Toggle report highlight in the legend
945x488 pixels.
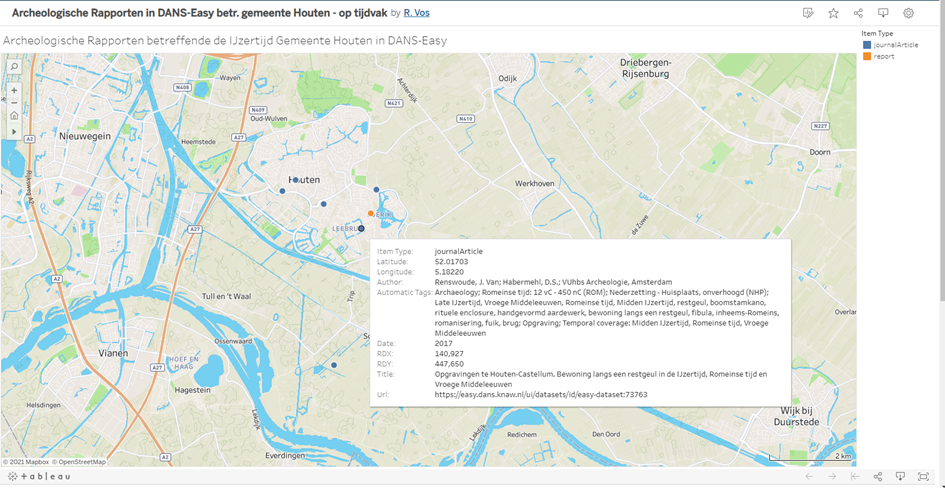coord(884,57)
